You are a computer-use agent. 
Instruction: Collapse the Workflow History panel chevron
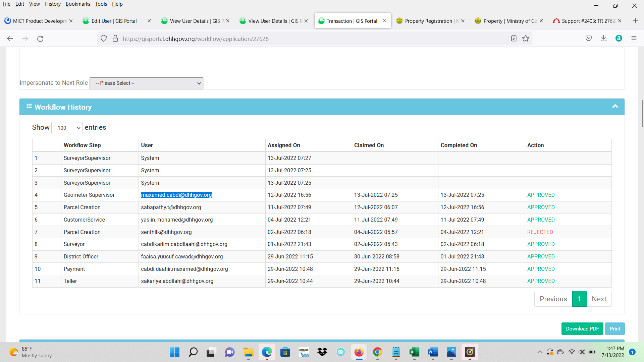click(615, 107)
